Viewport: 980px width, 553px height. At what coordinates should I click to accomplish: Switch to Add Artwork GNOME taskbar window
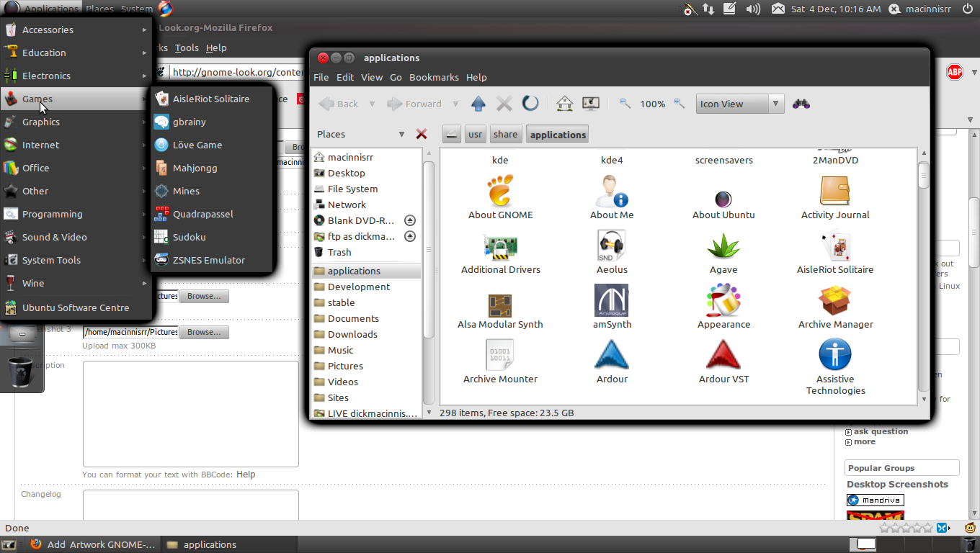[92, 544]
